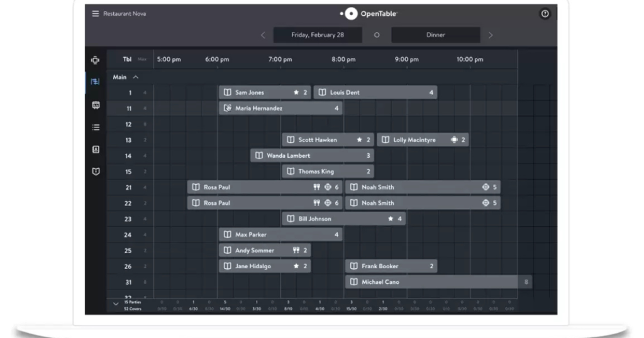
Task: Click the 5:00 pm time column header
Action: coord(169,60)
